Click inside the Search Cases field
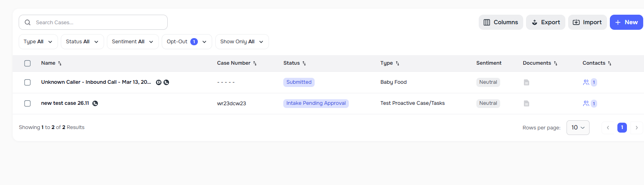This screenshot has height=185, width=644. click(95, 23)
